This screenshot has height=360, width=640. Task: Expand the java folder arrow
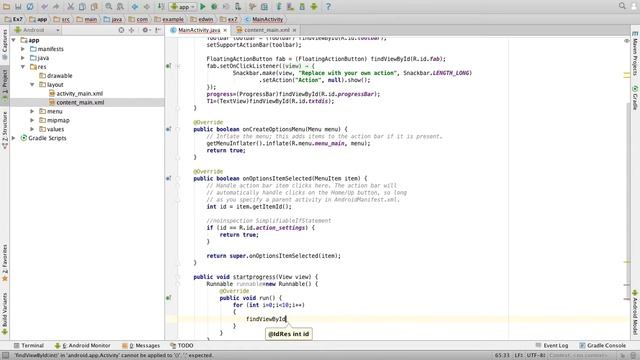tap(23, 58)
